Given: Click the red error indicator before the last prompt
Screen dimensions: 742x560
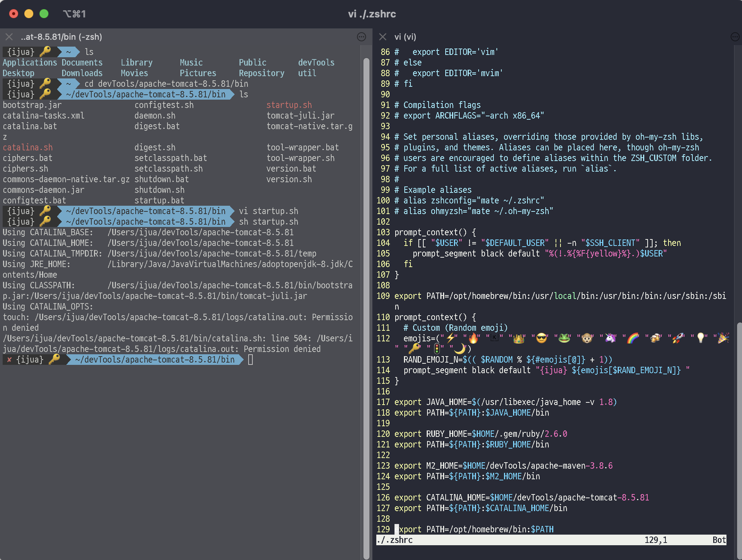Looking at the screenshot, I should [9, 360].
